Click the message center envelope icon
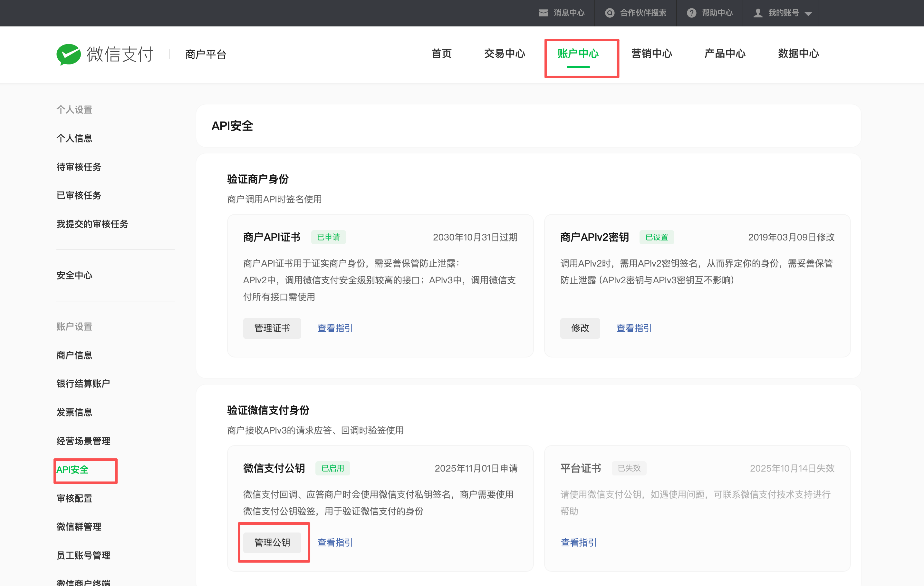924x586 pixels. (x=543, y=13)
